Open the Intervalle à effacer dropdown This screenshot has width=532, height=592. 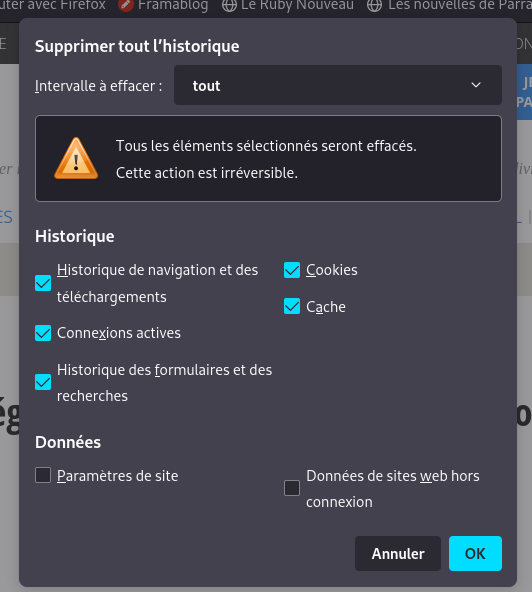338,85
